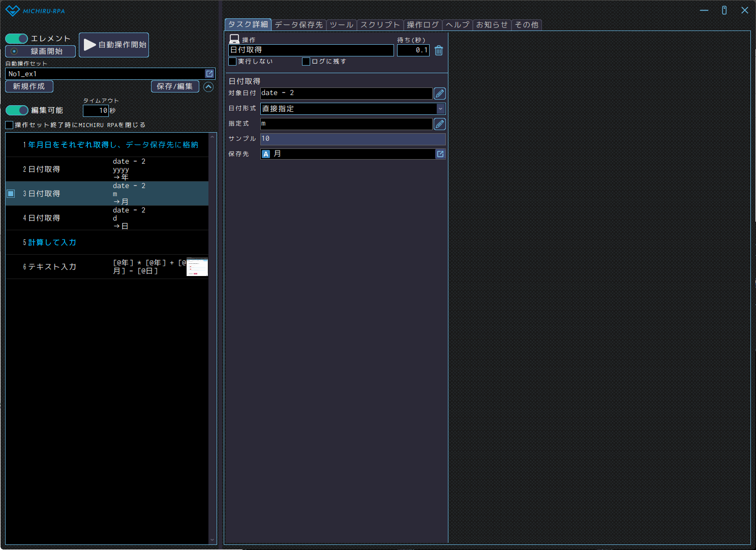756x550 pixels.
Task: Expand the 日付形式 dropdown
Action: (x=440, y=109)
